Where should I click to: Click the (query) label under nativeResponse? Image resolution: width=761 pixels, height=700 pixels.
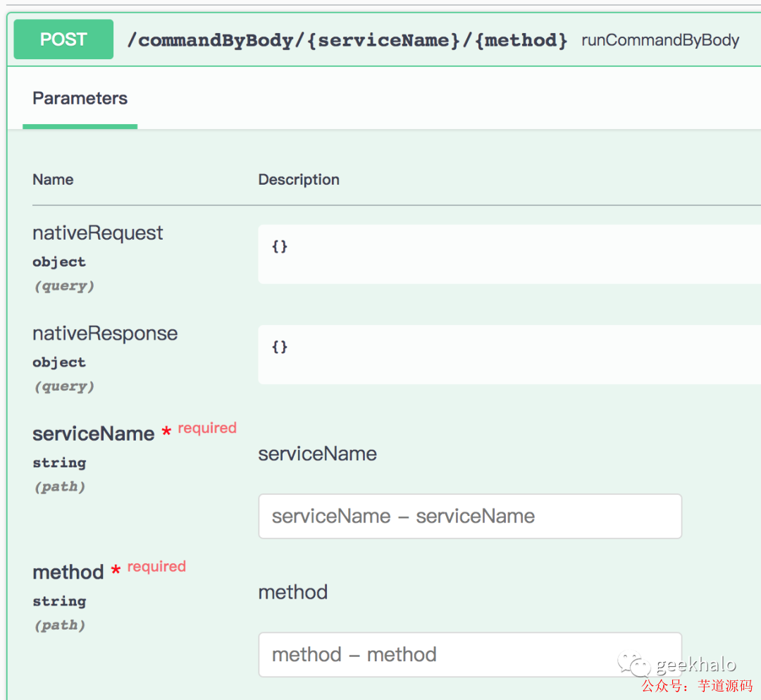pos(64,386)
